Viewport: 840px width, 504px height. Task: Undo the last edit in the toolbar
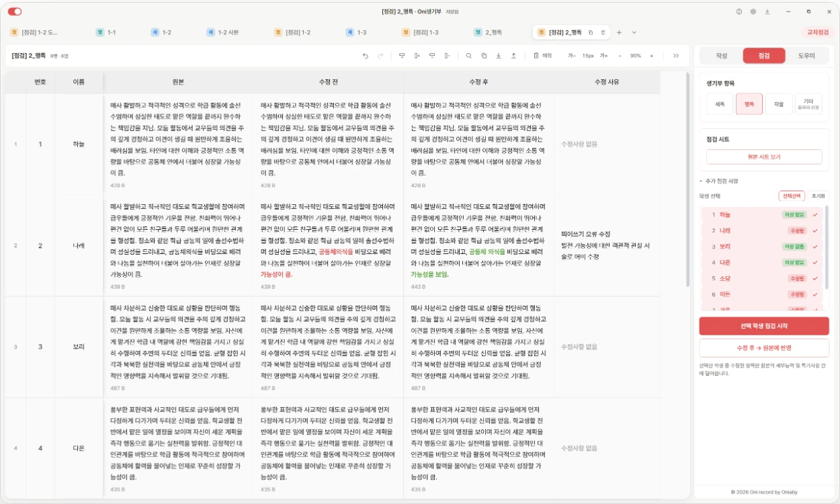366,56
